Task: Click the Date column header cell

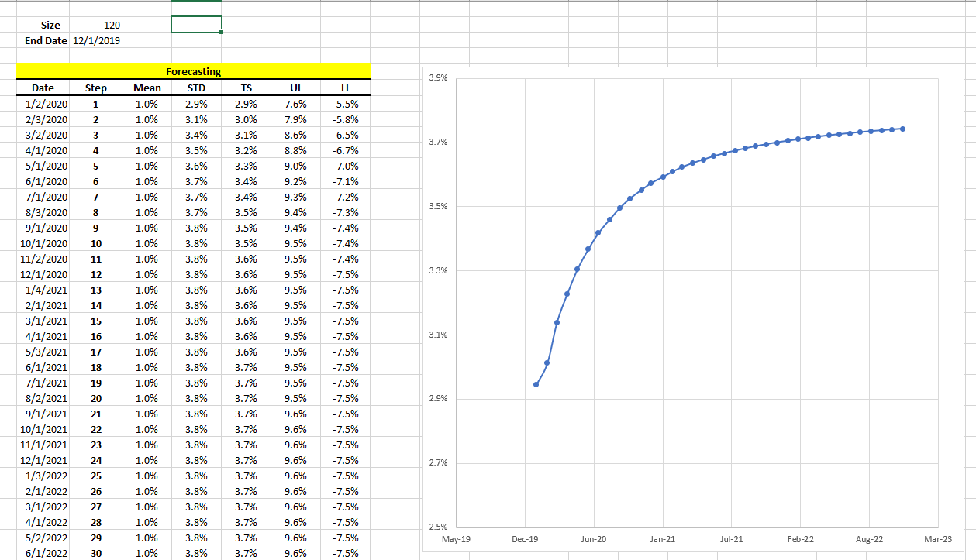Action: click(43, 88)
